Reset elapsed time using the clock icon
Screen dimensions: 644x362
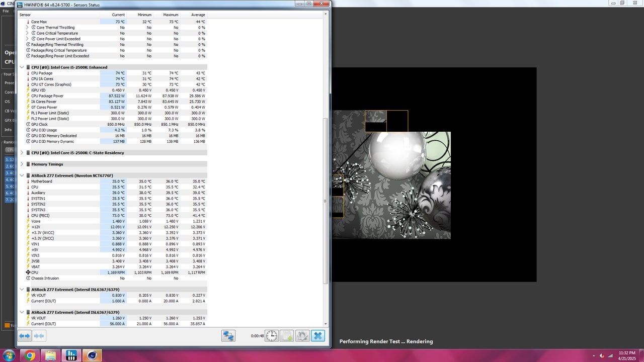point(272,336)
